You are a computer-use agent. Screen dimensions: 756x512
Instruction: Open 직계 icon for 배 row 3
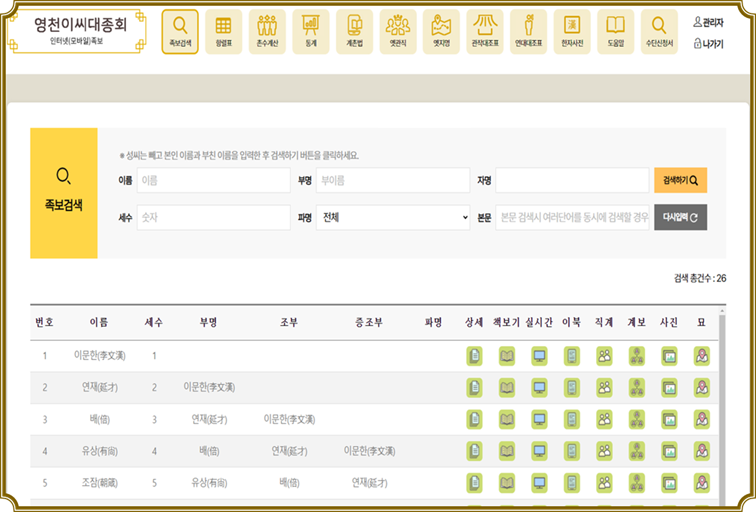coord(604,419)
